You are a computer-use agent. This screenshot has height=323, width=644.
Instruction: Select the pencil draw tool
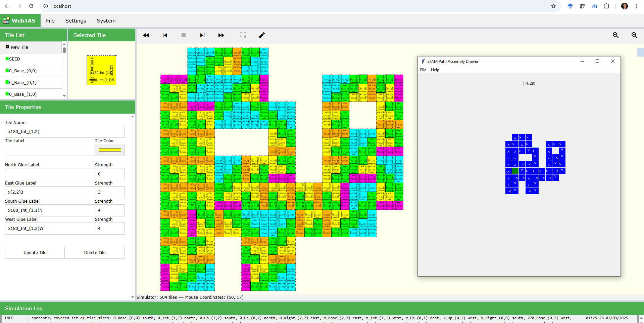[x=262, y=35]
